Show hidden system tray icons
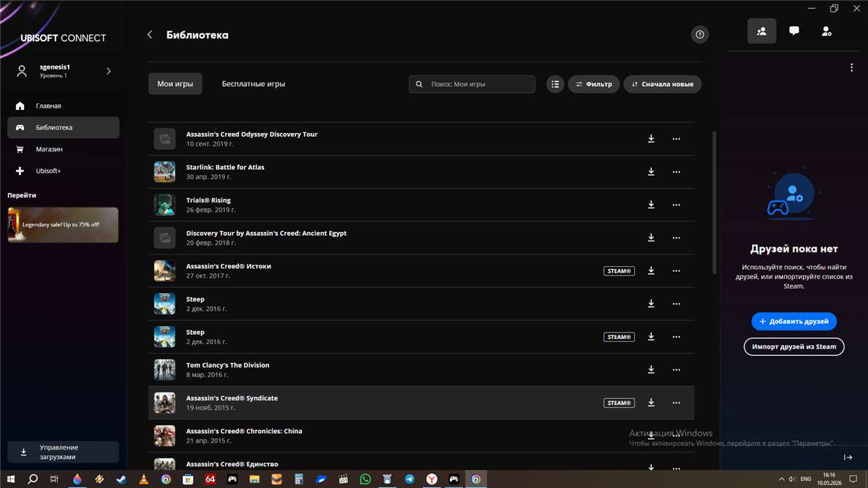The height and width of the screenshot is (488, 868). click(x=781, y=479)
